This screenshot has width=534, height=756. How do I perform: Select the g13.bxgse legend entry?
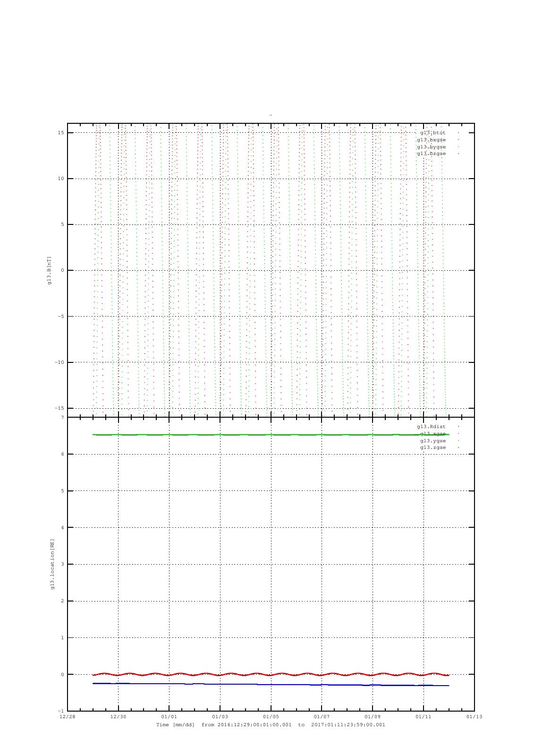tap(431, 140)
